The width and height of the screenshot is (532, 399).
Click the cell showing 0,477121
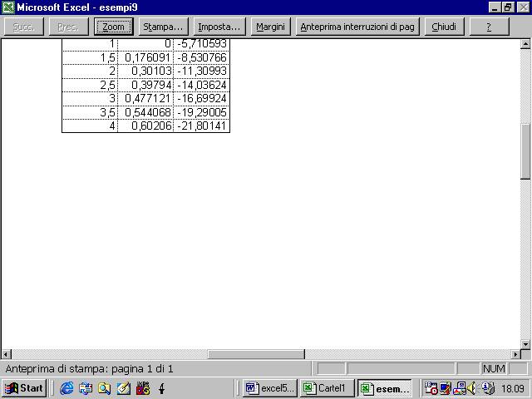pyautogui.click(x=145, y=99)
